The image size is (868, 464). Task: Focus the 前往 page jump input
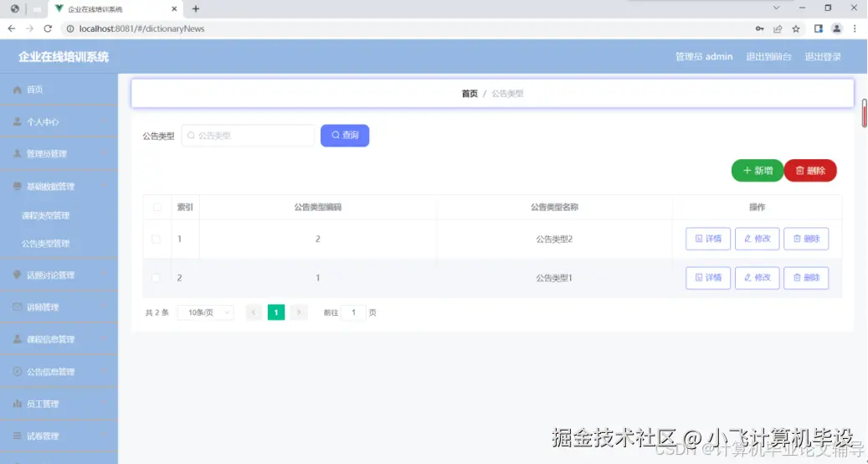click(x=354, y=312)
